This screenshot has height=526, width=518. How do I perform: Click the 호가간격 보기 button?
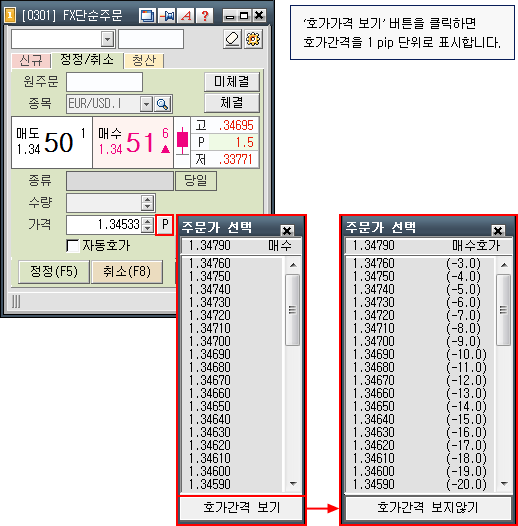[x=241, y=507]
